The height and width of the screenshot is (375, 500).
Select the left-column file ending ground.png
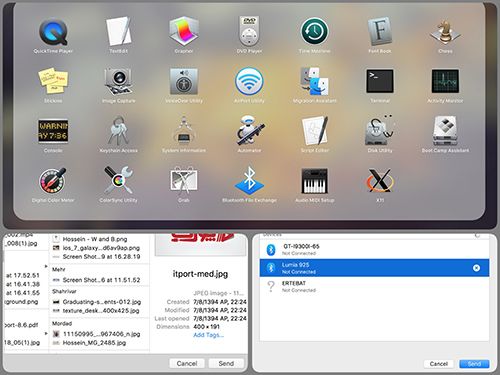coord(21,302)
